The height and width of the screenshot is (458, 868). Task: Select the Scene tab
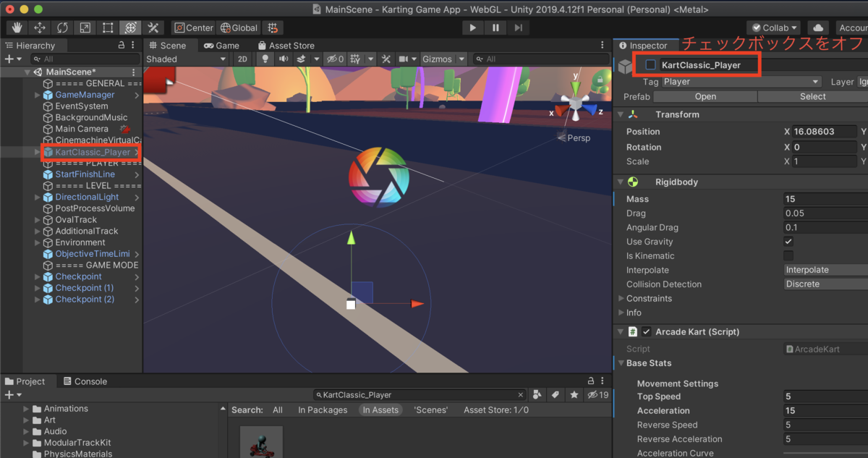click(167, 45)
